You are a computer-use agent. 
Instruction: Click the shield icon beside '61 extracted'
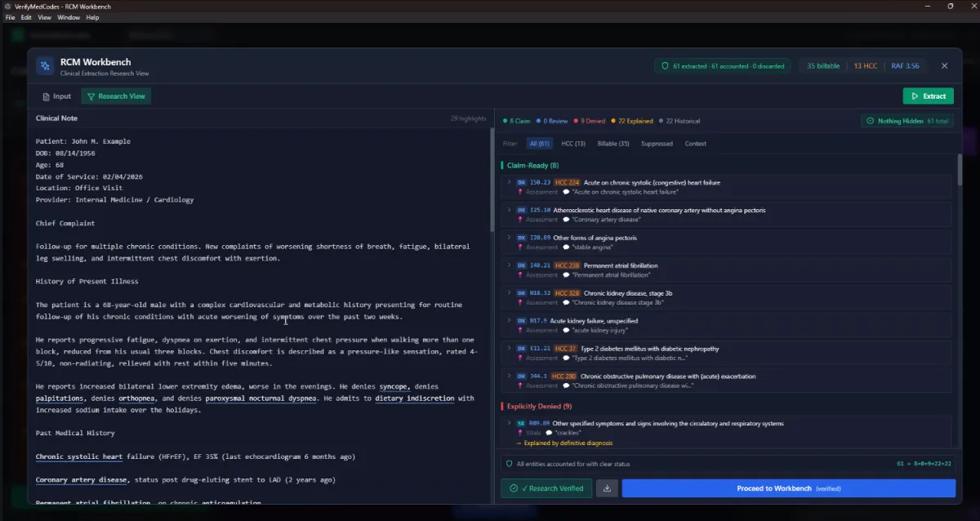(x=665, y=66)
